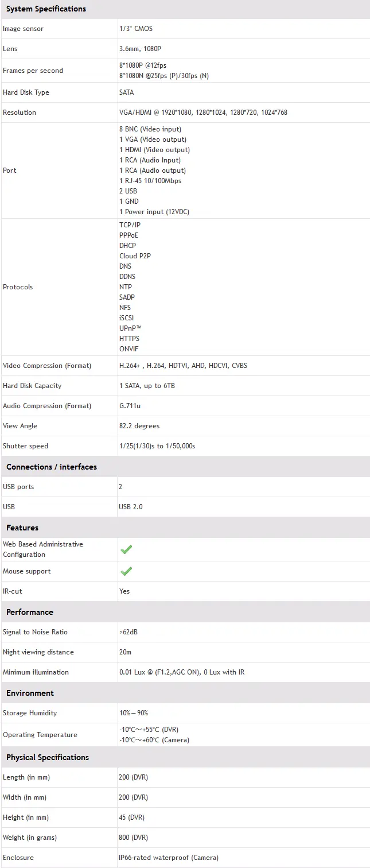Screen dimensions: 370x868
Task: Click the Performance section header
Action: pyautogui.click(x=30, y=612)
